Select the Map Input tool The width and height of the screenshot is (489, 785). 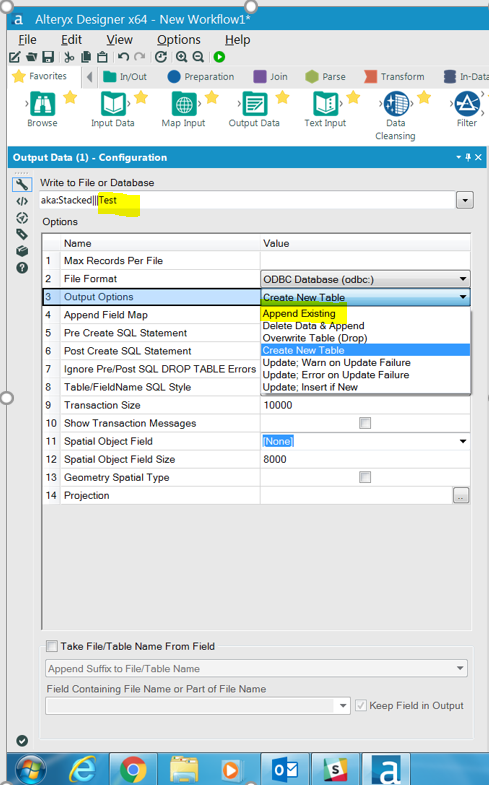[x=183, y=109]
